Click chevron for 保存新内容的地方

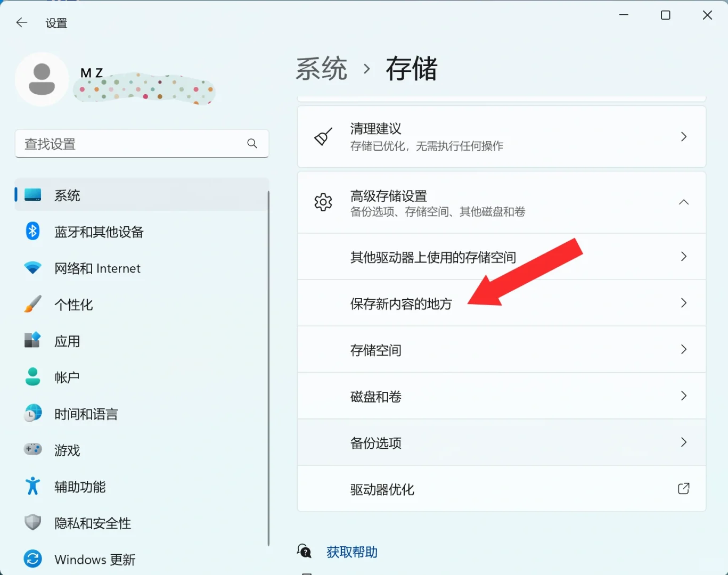[x=684, y=303]
